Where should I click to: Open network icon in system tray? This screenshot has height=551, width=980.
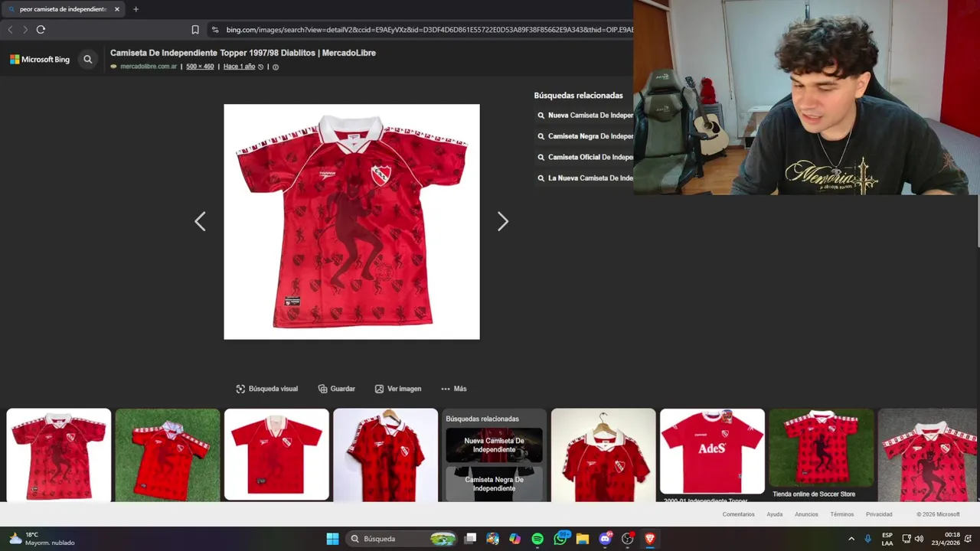(906, 539)
